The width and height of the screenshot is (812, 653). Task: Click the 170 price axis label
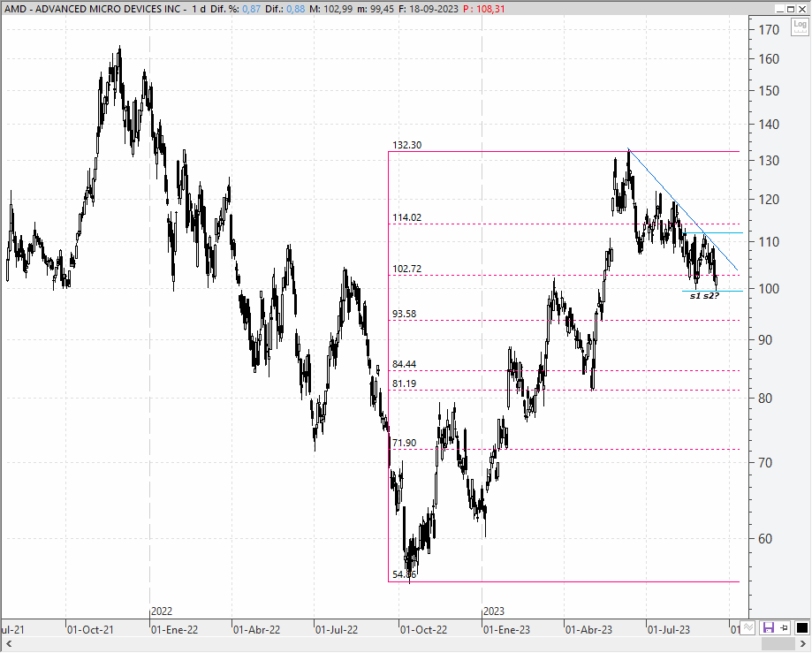pos(769,30)
